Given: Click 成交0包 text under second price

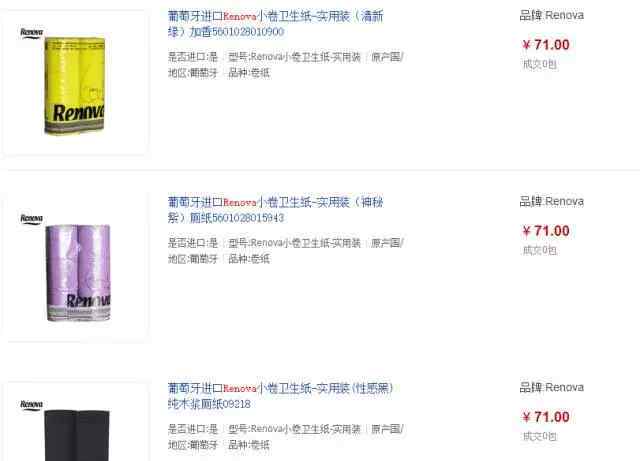Looking at the screenshot, I should 540,250.
